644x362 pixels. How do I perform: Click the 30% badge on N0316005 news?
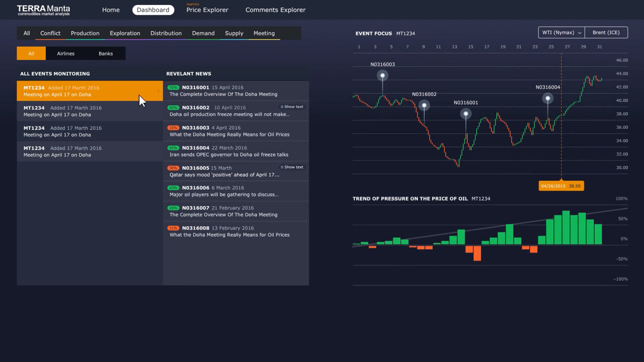[173, 168]
